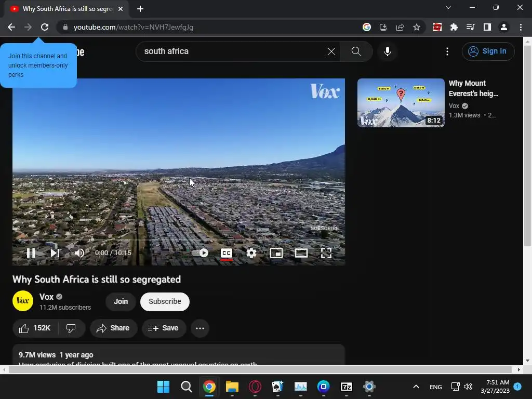532x399 pixels.
Task: Switch ENG input language indicator
Action: 436,387
